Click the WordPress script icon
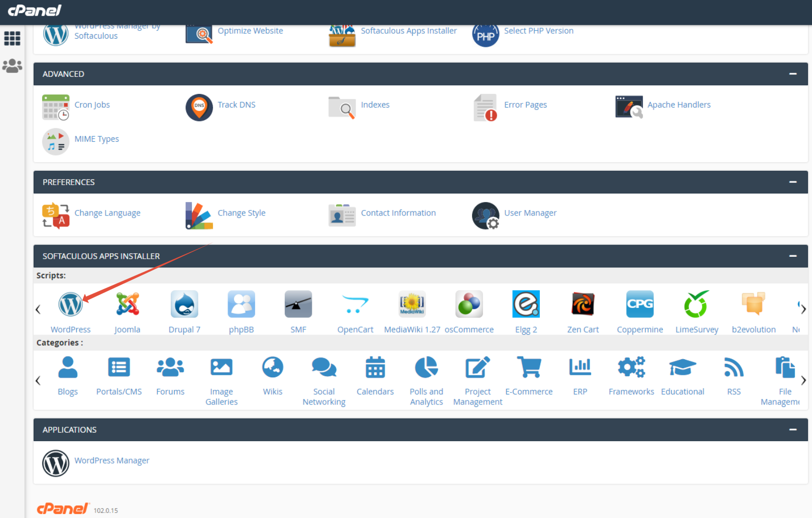The image size is (812, 518). [71, 304]
